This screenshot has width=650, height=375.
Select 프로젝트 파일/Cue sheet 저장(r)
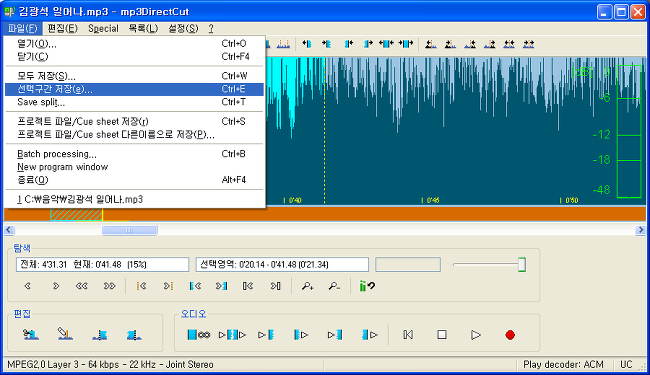pyautogui.click(x=134, y=121)
